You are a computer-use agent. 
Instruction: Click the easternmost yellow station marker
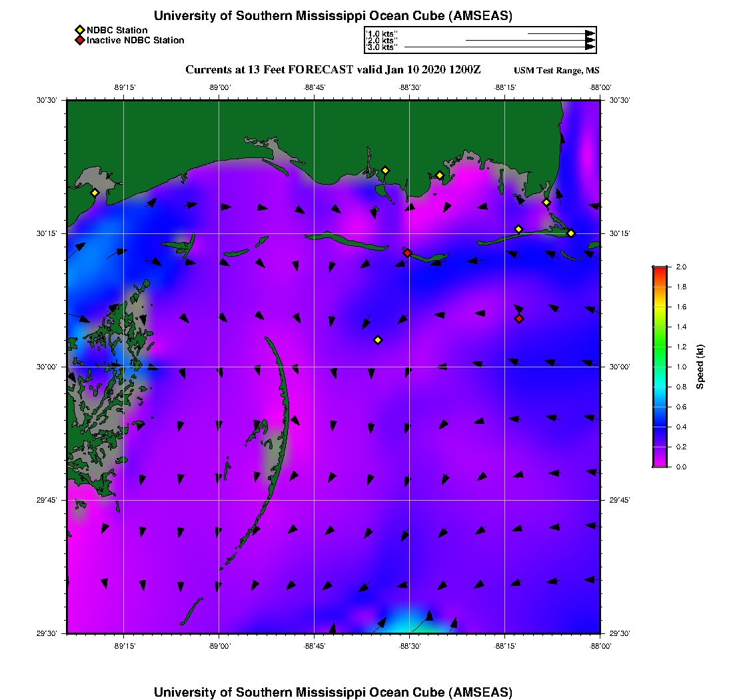(x=571, y=233)
